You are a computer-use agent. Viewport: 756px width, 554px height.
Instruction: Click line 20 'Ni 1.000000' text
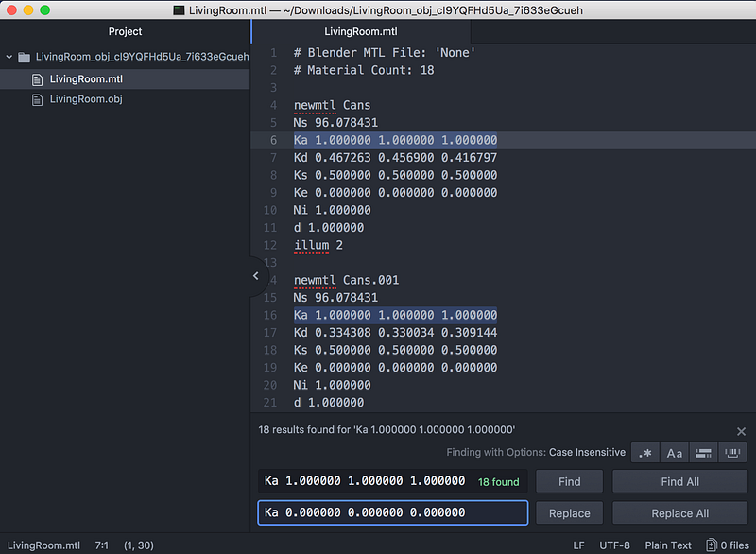(x=333, y=385)
